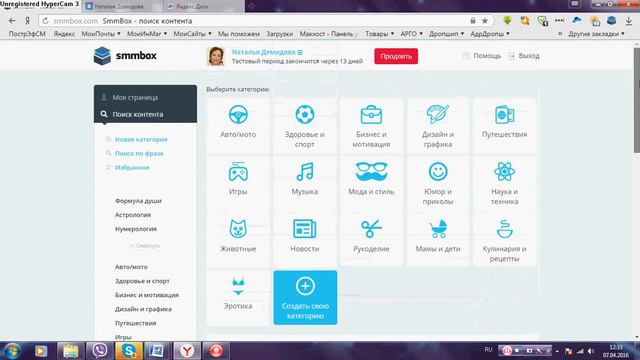Switch to the Наталья Демидова browser tab
Screen dimensions: 640x360
(123, 6)
